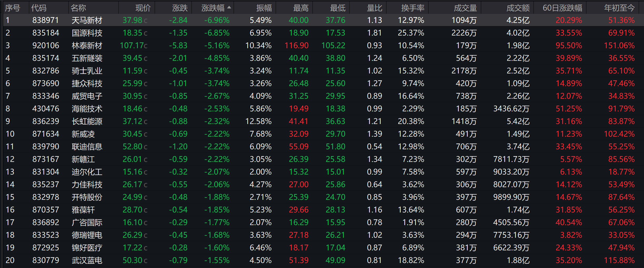Click the 涨跌 column header

tap(180, 8)
